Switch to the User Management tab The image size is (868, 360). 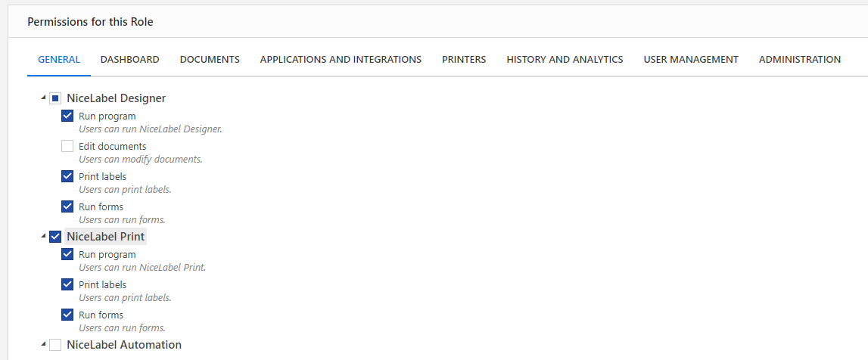691,60
